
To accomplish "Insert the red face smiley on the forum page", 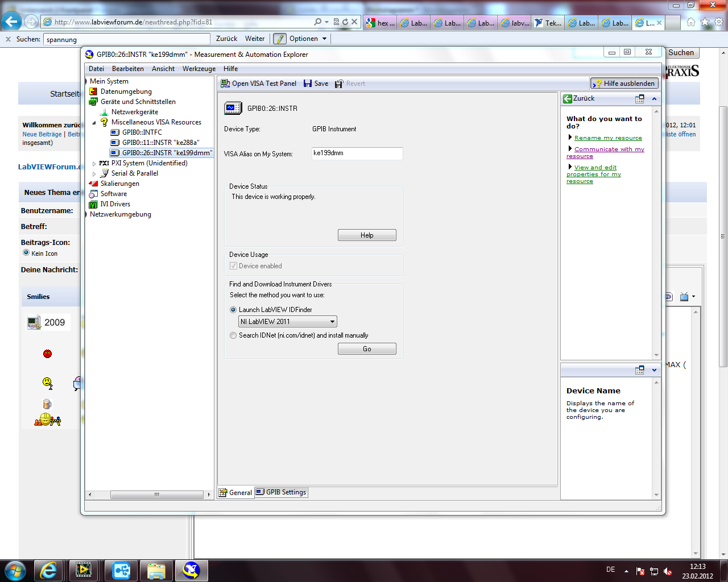I will click(x=48, y=354).
